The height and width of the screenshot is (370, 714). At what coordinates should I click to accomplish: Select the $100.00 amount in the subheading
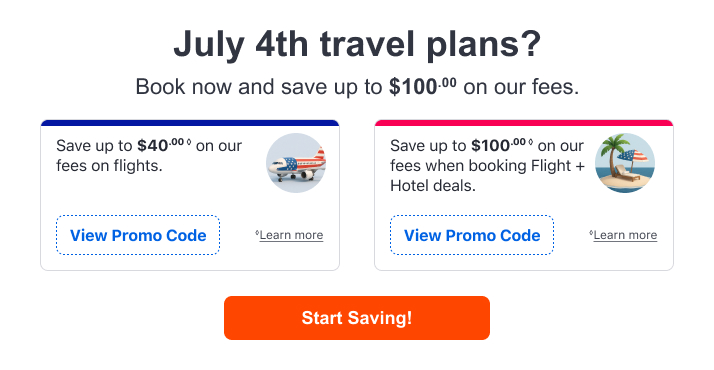coord(423,86)
